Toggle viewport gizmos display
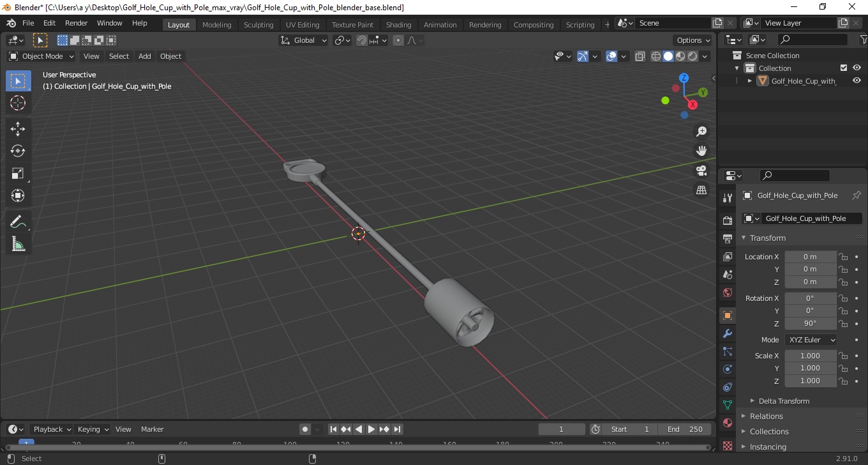The width and height of the screenshot is (868, 465). (x=583, y=56)
